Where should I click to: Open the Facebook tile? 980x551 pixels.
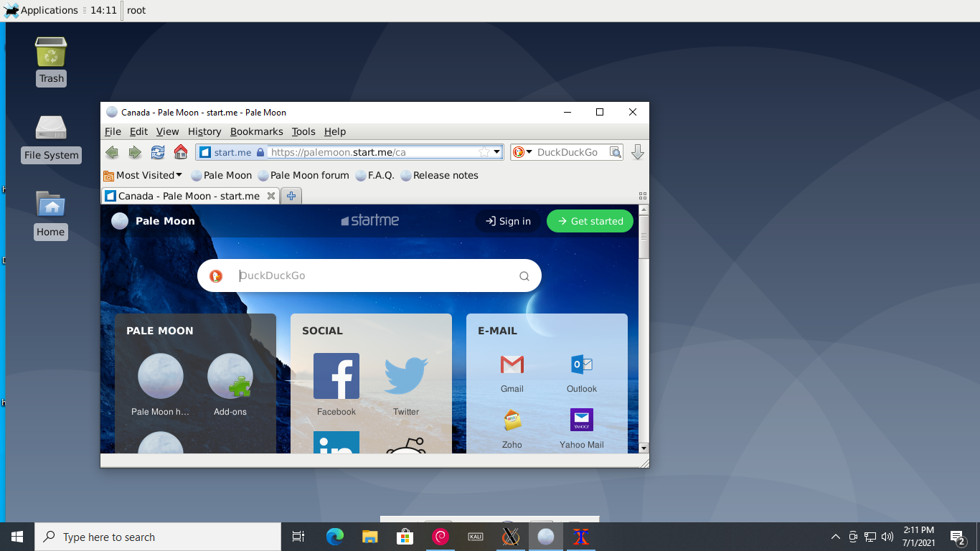(336, 385)
